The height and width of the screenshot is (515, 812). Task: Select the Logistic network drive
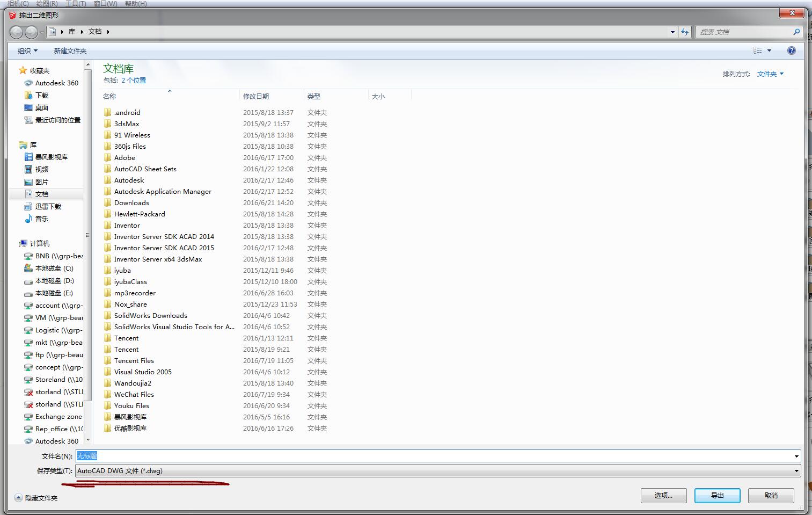[58, 330]
